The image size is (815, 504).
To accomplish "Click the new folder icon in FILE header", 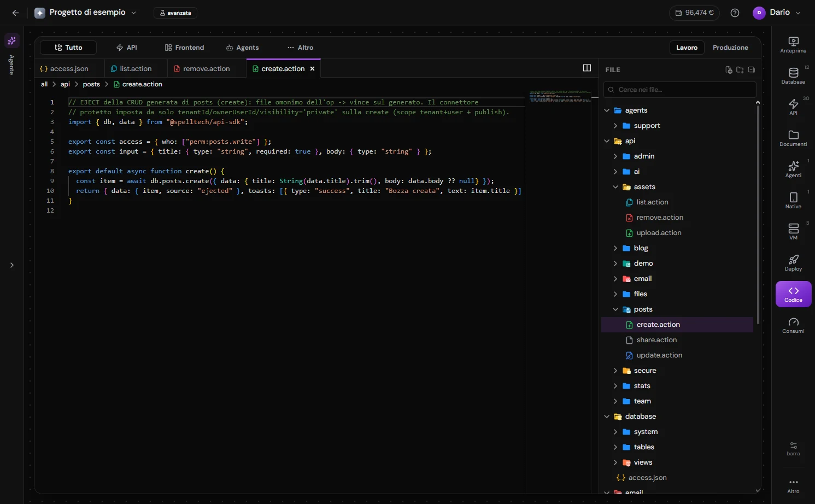I will [x=740, y=70].
